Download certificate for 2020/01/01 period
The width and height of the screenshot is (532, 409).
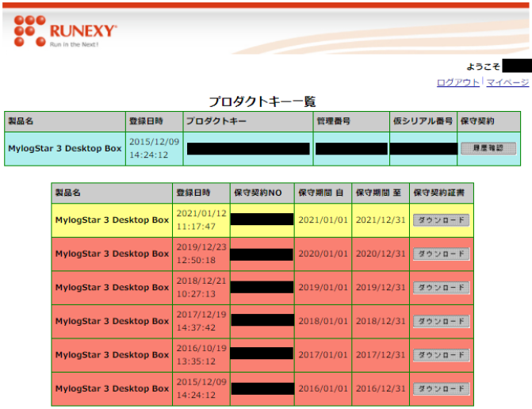441,254
